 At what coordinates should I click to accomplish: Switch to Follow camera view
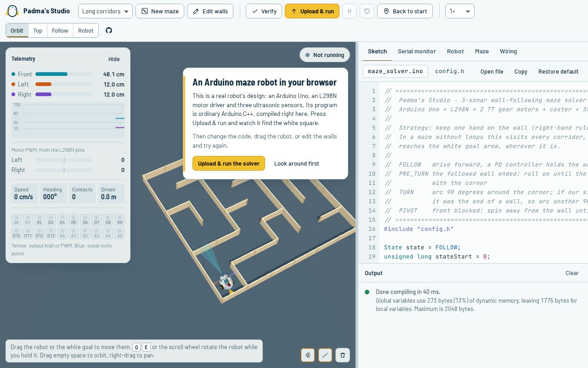60,30
